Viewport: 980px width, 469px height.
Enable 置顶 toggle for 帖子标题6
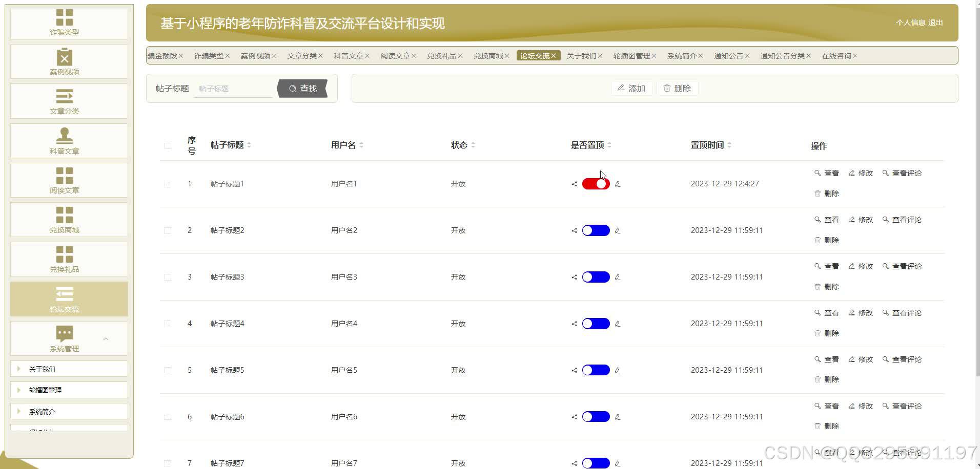tap(596, 417)
